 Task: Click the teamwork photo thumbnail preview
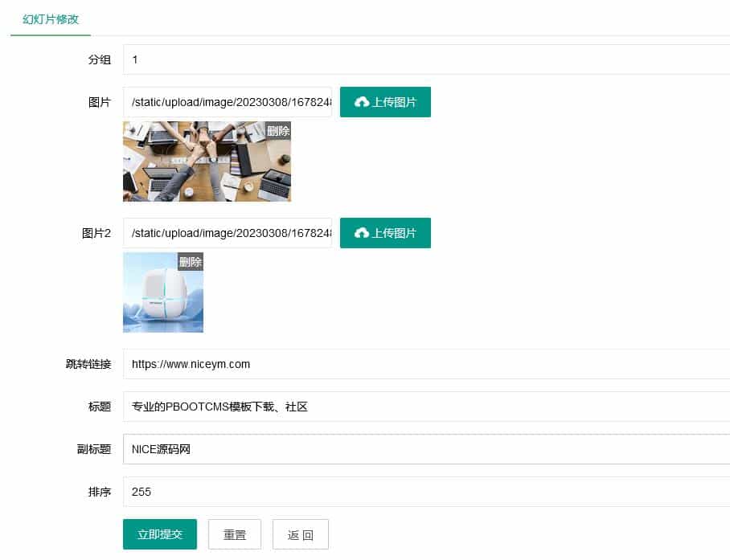pyautogui.click(x=207, y=161)
